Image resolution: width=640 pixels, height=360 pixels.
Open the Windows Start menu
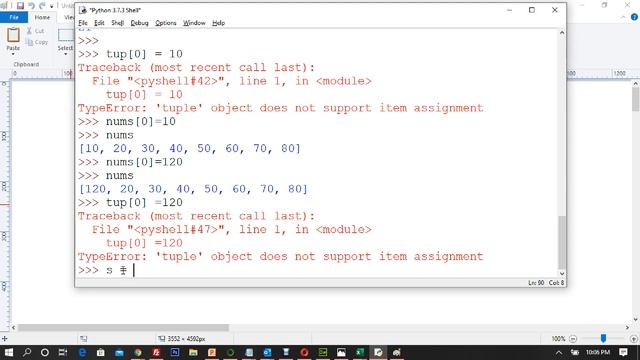point(8,352)
